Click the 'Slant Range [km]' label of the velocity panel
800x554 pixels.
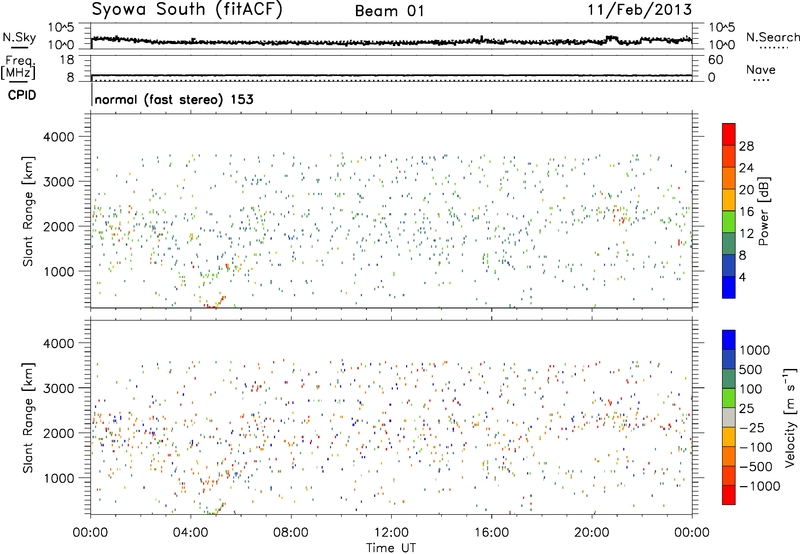click(28, 417)
